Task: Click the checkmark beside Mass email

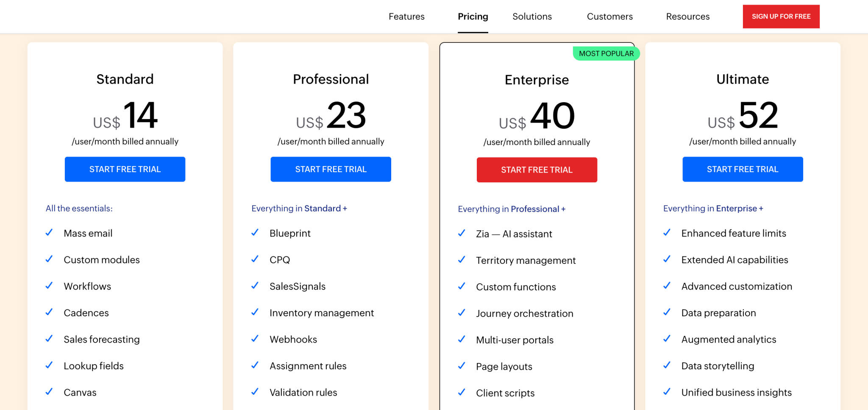Action: (x=49, y=232)
